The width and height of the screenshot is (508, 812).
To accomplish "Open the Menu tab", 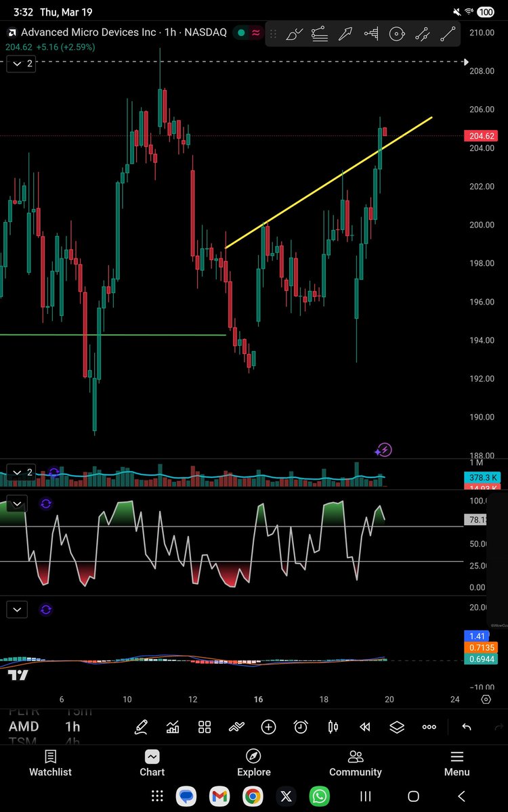I will pyautogui.click(x=457, y=763).
